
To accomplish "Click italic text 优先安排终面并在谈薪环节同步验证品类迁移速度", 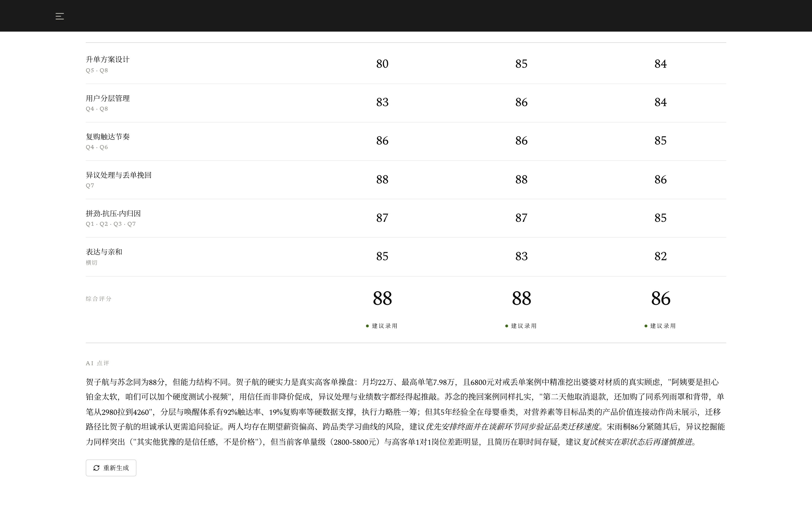I will click(512, 427).
